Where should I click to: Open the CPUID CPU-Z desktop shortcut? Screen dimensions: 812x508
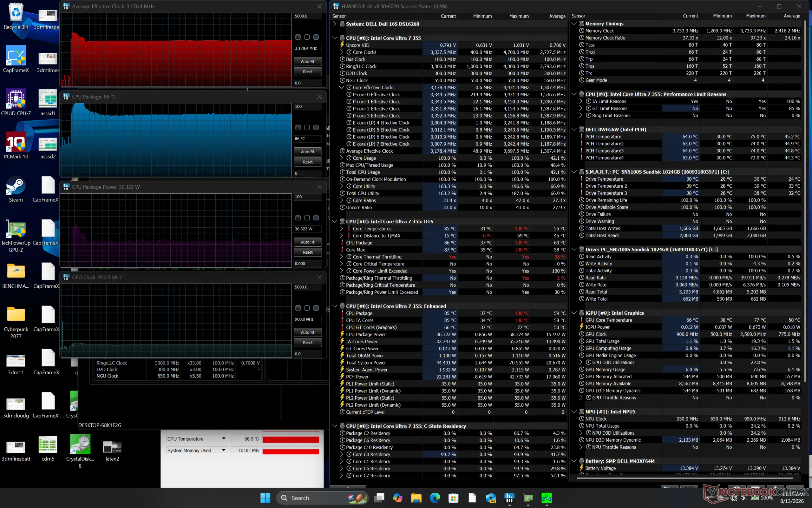[x=16, y=103]
